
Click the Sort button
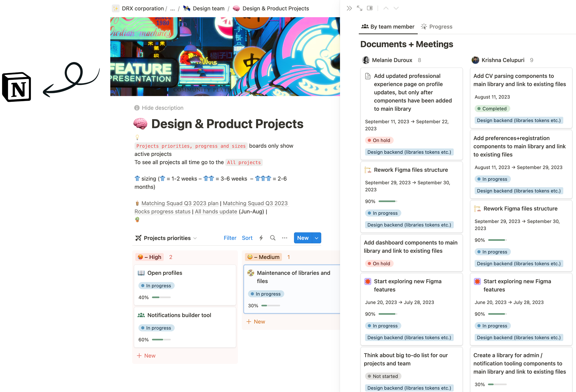coord(247,238)
